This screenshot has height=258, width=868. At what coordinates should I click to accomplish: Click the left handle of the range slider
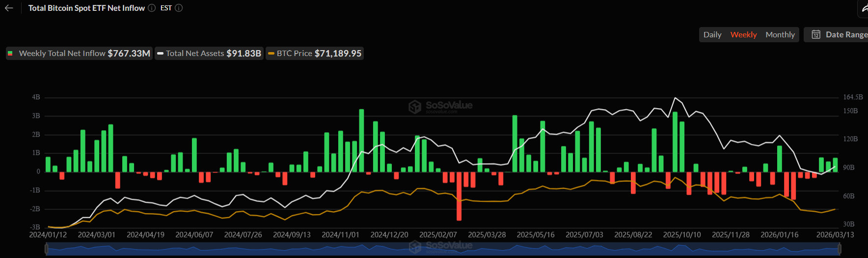[x=47, y=249]
